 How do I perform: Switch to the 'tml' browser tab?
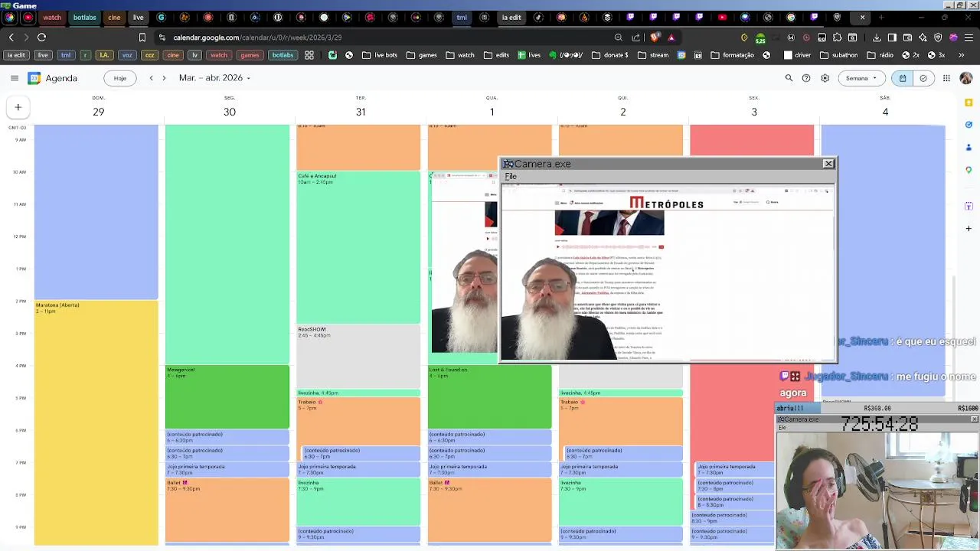tap(462, 18)
